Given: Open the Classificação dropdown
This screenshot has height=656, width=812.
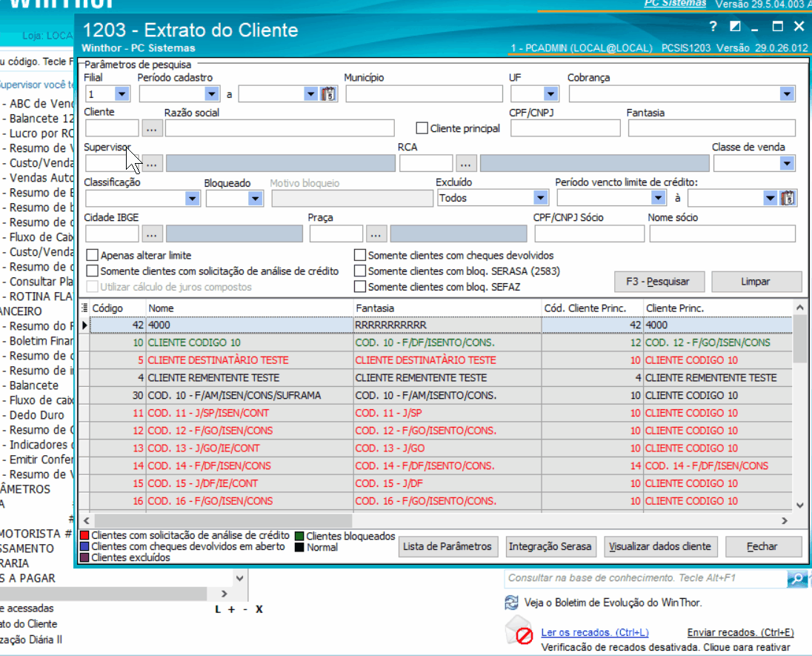Looking at the screenshot, I should point(192,199).
